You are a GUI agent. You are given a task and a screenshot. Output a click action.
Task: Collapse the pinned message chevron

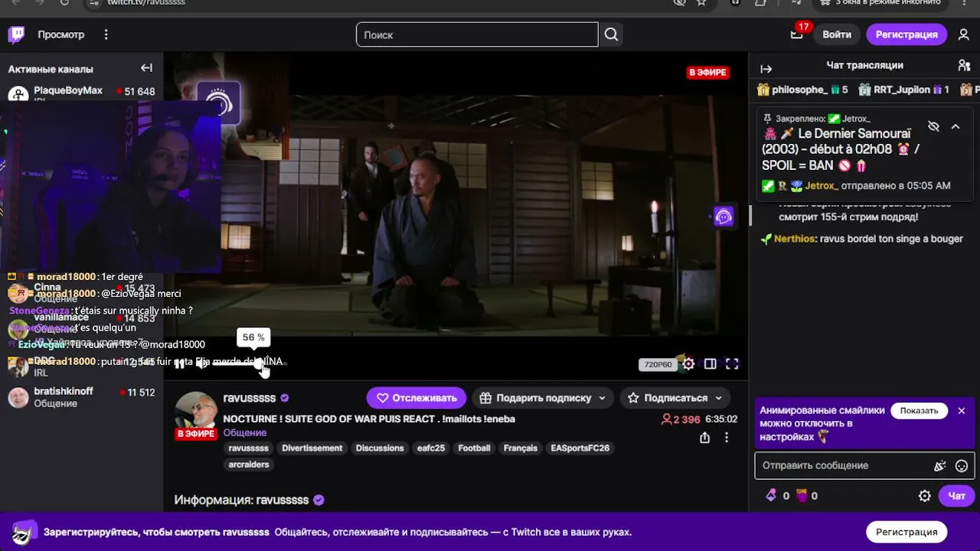click(955, 126)
